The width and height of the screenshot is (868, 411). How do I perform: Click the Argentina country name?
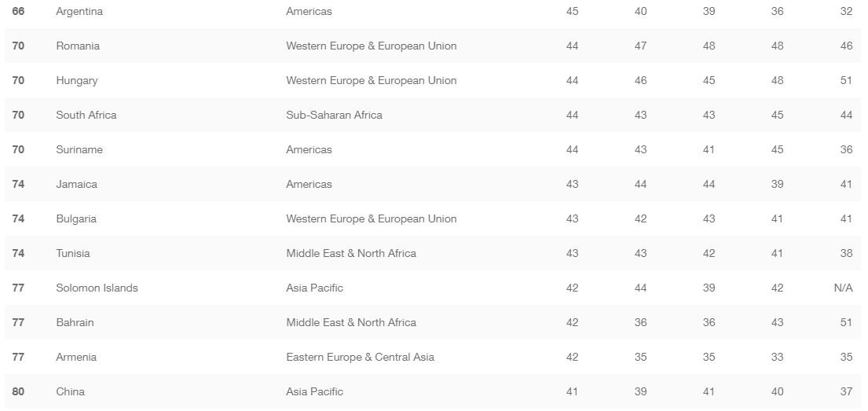pos(79,12)
